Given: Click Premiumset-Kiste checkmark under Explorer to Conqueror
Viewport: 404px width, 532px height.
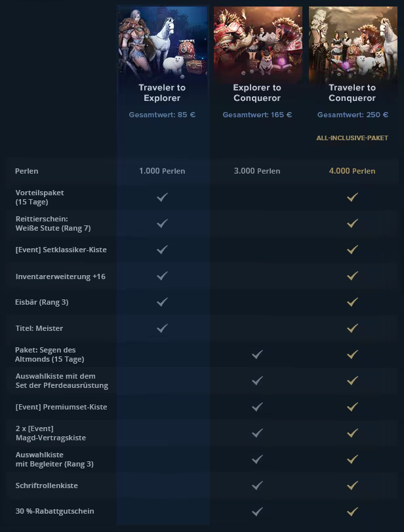Looking at the screenshot, I should point(257,407).
